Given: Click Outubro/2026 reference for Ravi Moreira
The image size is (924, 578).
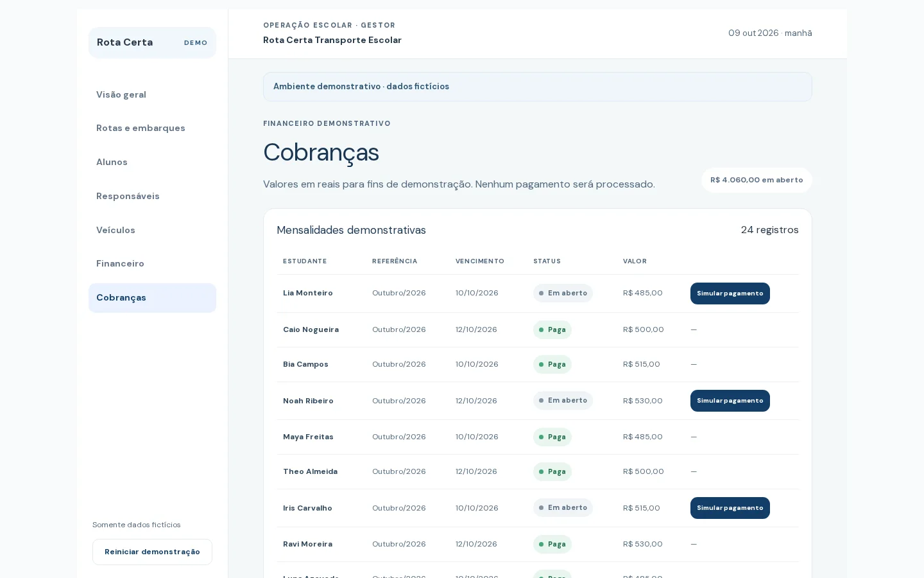Looking at the screenshot, I should pos(399,544).
